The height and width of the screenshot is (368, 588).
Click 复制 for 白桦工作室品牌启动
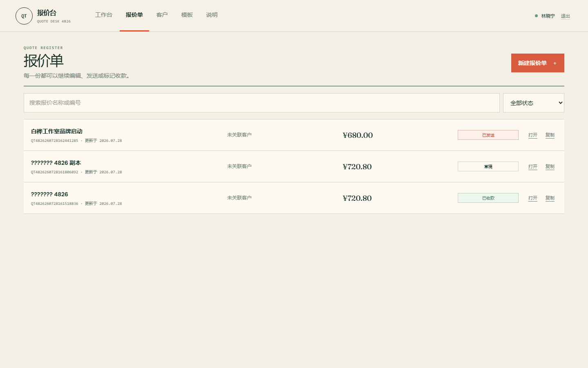[550, 135]
